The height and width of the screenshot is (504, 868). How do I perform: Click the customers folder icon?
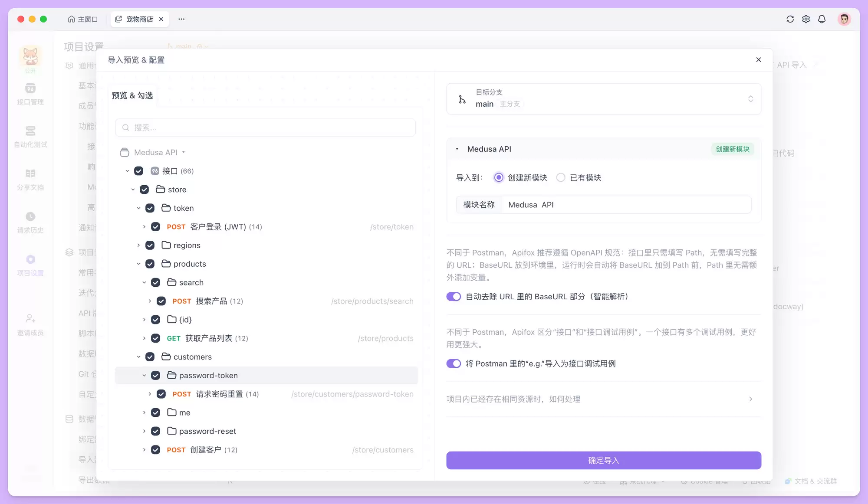tap(166, 357)
